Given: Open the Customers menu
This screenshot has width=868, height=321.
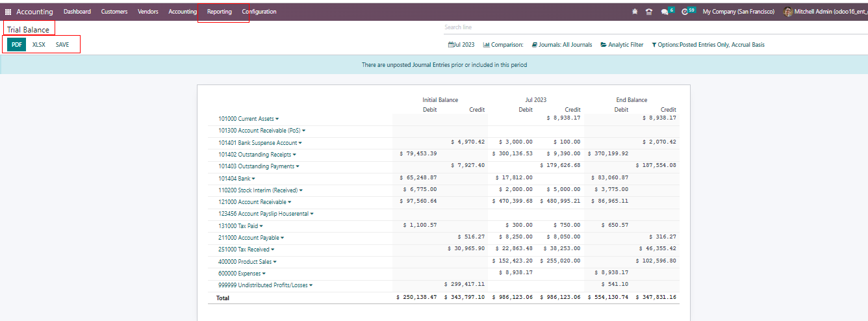Looking at the screenshot, I should click(114, 12).
